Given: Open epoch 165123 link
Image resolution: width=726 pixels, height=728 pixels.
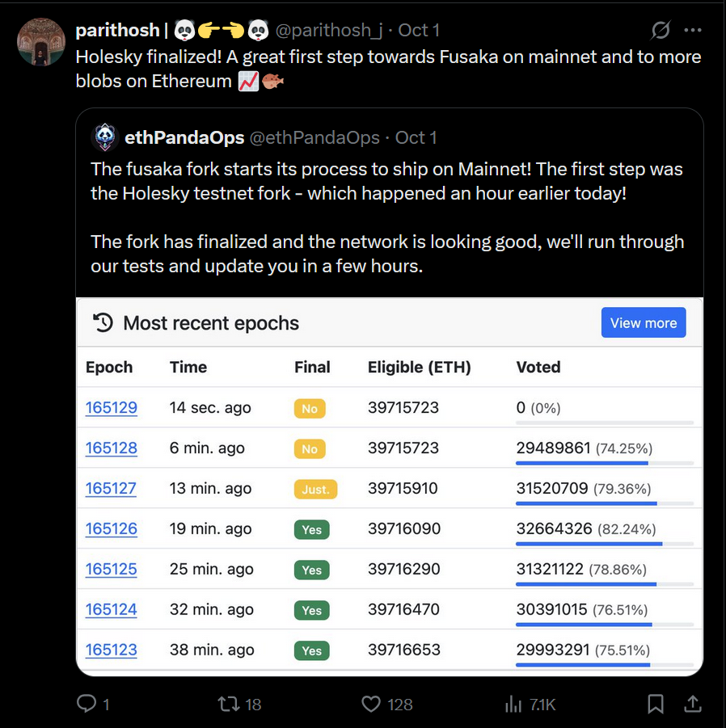Looking at the screenshot, I should click(x=112, y=650).
